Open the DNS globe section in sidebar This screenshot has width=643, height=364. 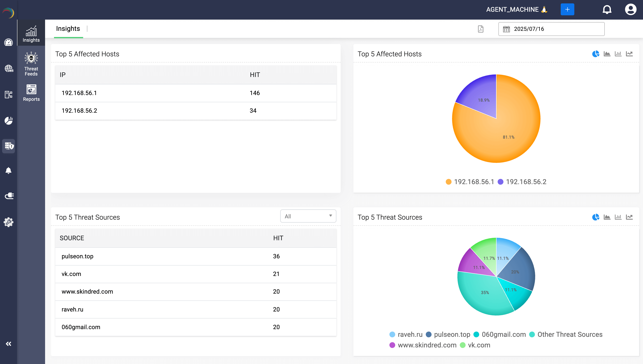click(9, 69)
